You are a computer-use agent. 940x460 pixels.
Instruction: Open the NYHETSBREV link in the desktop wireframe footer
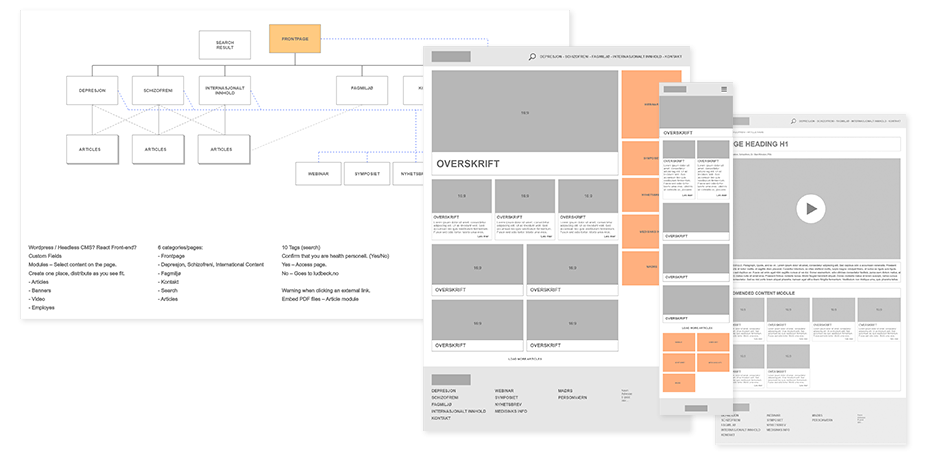click(x=508, y=405)
